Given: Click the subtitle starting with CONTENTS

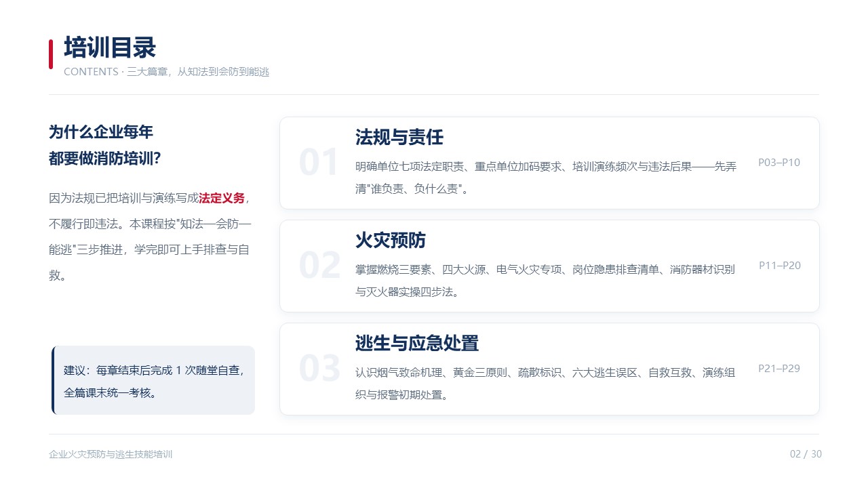Looking at the screenshot, I should click(x=166, y=72).
